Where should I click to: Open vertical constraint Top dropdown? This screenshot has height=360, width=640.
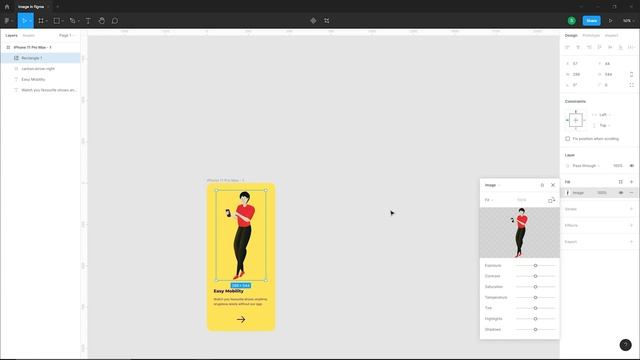pyautogui.click(x=604, y=125)
